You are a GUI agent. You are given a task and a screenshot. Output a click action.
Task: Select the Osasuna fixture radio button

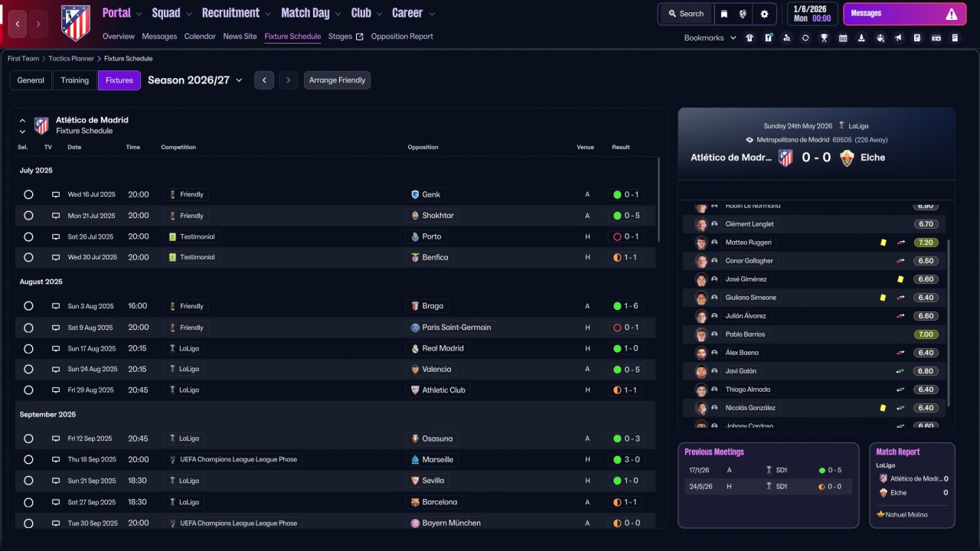28,439
